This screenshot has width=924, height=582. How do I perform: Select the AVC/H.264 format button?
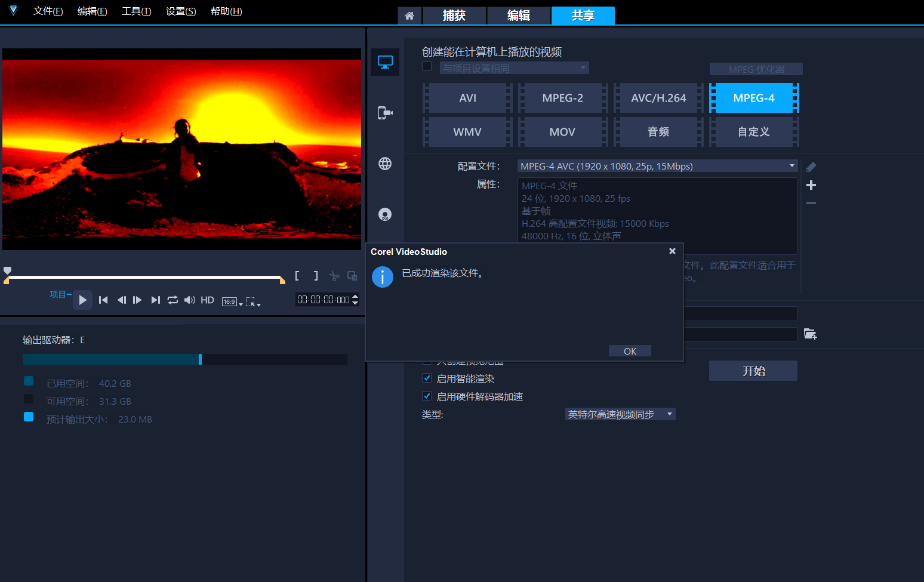pyautogui.click(x=658, y=98)
